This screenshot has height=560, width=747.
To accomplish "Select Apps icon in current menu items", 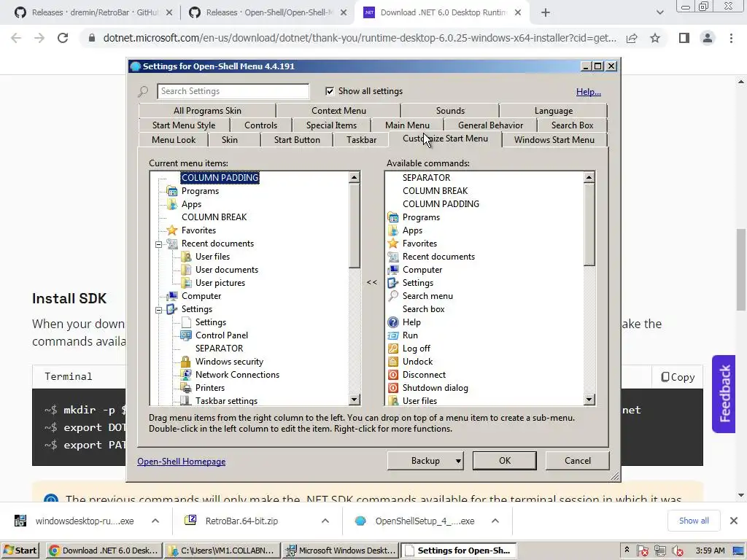I will 172,204.
